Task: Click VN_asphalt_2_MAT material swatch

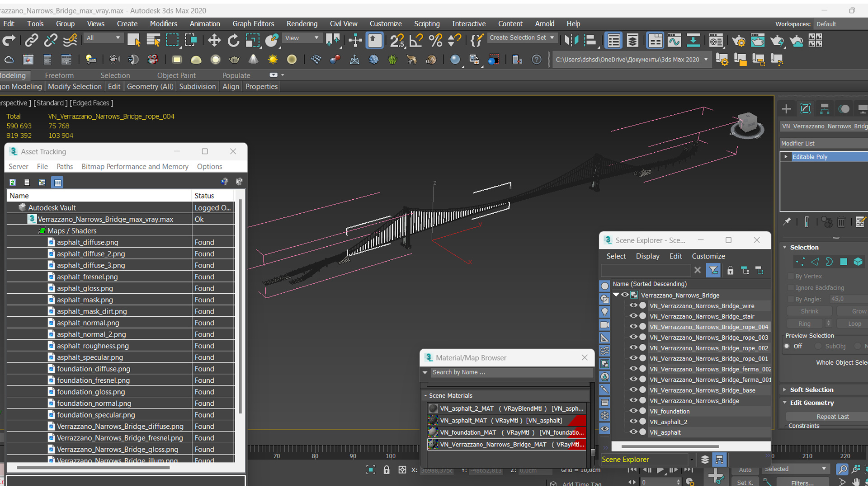Action: coord(433,408)
